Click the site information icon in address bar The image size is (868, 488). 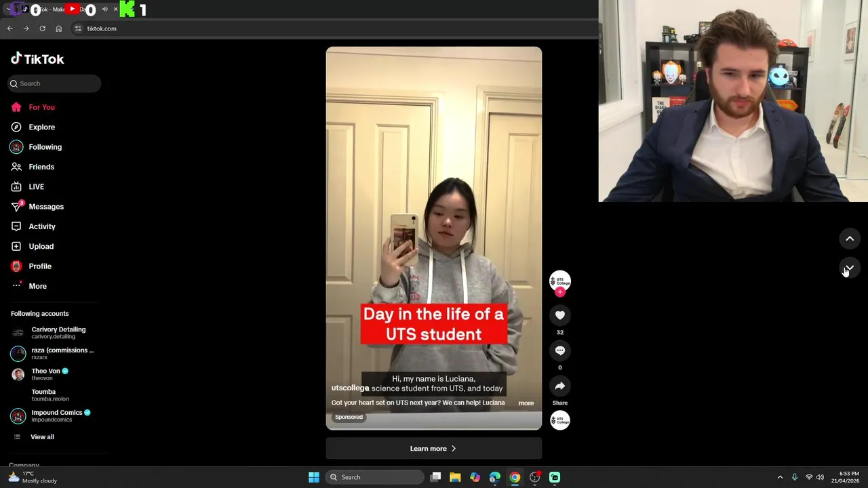78,28
